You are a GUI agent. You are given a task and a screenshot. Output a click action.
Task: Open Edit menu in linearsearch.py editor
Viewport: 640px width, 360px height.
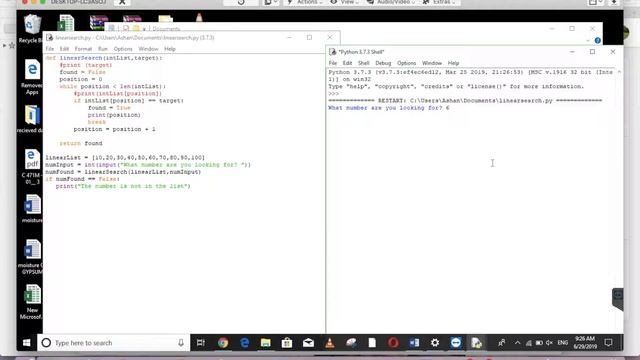click(x=64, y=49)
